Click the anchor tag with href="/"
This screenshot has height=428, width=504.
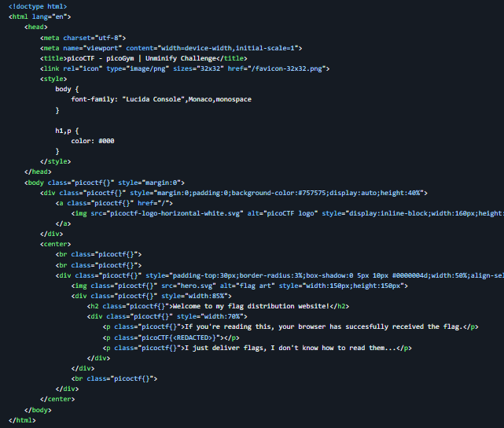114,203
